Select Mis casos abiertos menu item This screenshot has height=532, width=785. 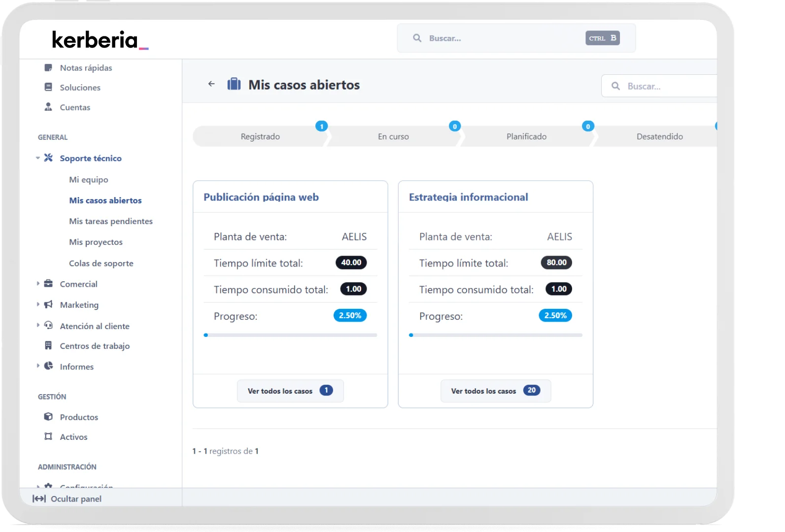pos(105,200)
